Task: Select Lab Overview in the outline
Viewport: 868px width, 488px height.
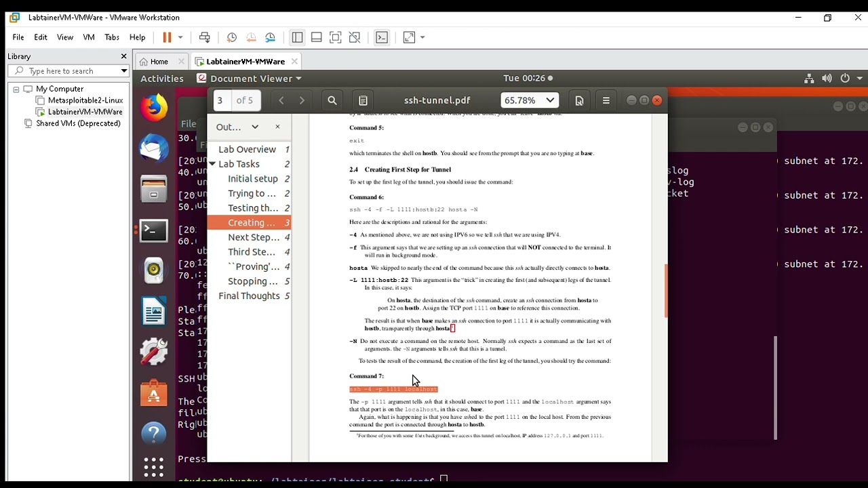Action: pyautogui.click(x=248, y=149)
